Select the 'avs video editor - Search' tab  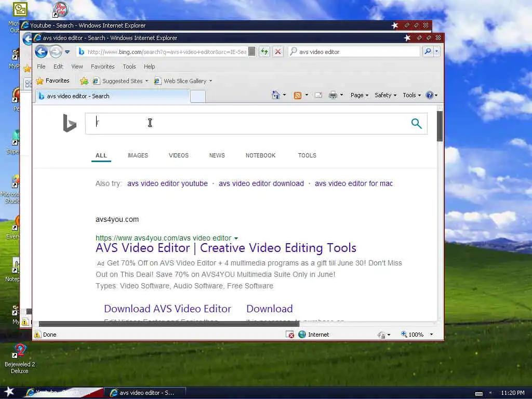tap(112, 96)
